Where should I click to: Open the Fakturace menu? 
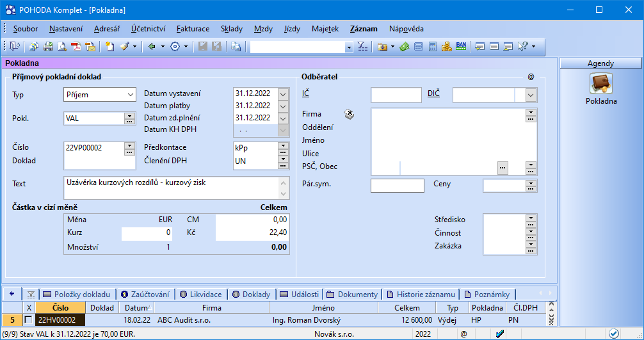(193, 29)
